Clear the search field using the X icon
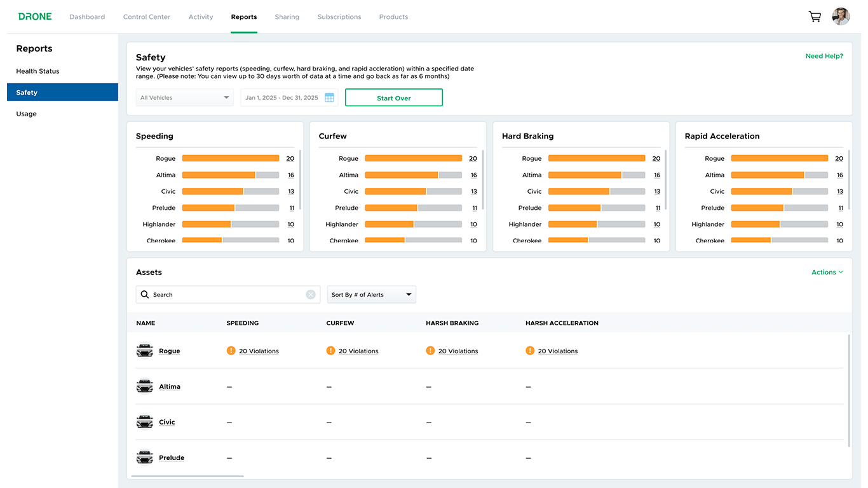The width and height of the screenshot is (868, 488). 311,294
